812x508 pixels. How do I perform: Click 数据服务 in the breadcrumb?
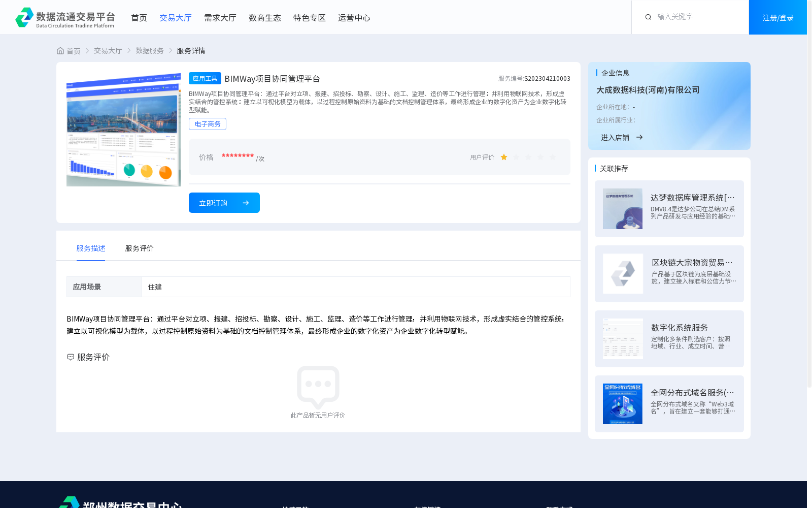click(150, 51)
